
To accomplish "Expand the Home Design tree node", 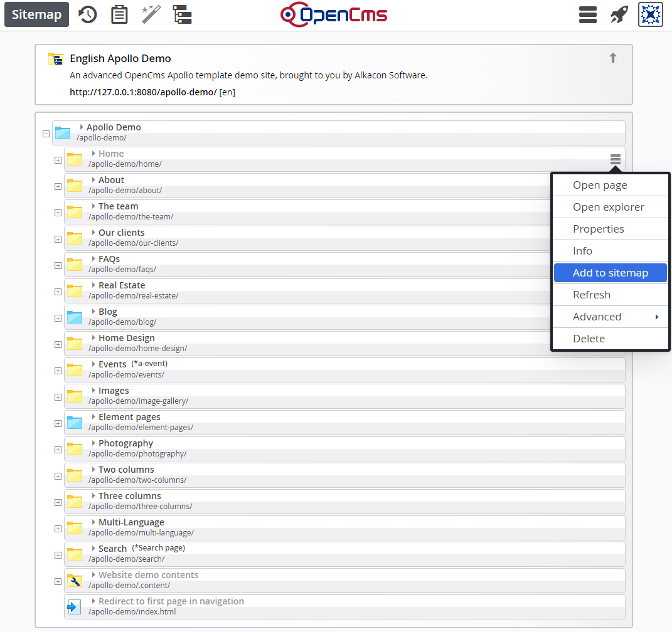I will pos(58,345).
